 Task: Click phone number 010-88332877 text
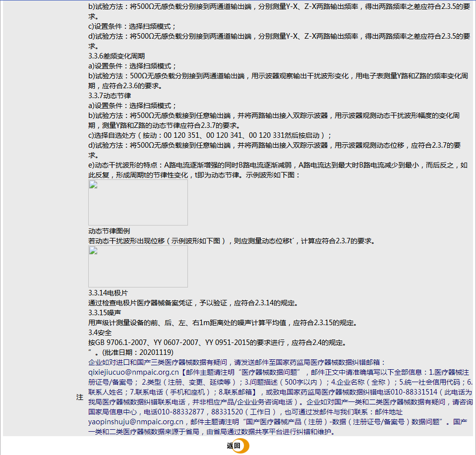point(181,412)
